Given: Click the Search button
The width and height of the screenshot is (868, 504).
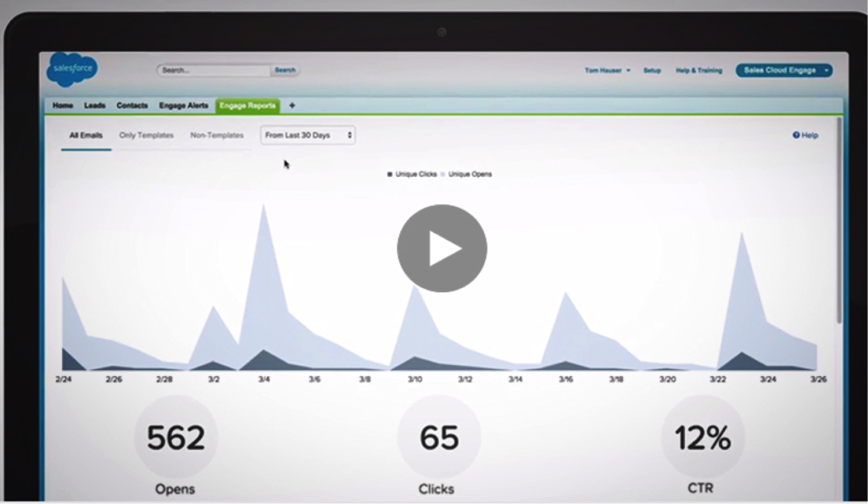Looking at the screenshot, I should click(x=285, y=70).
